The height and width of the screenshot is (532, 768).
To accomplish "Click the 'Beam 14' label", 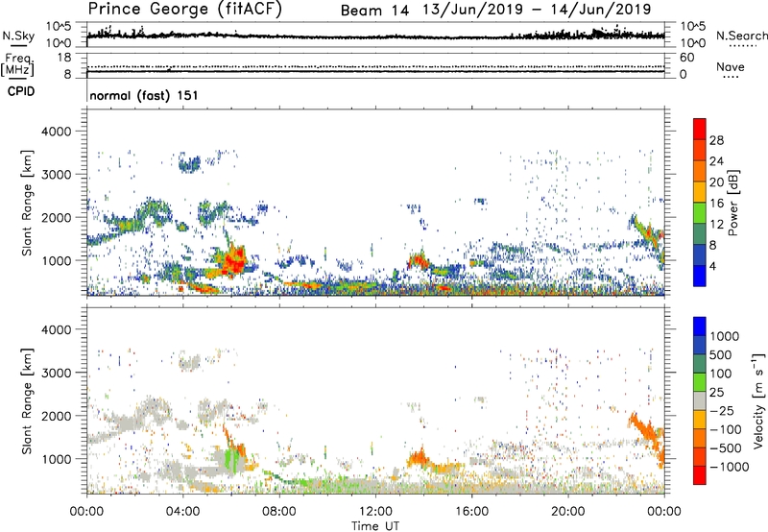I will [374, 11].
